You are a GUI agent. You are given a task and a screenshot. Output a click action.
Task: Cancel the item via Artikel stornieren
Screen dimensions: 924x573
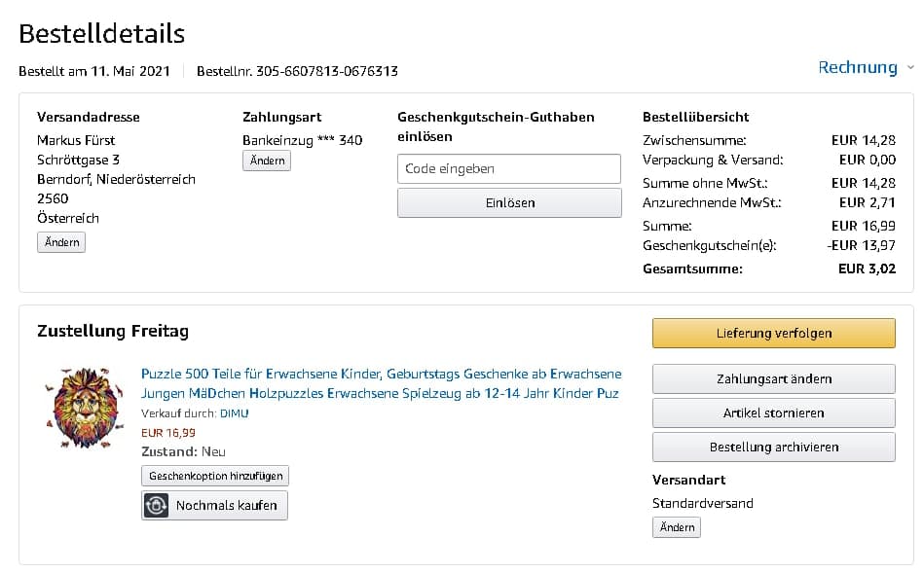click(x=773, y=412)
